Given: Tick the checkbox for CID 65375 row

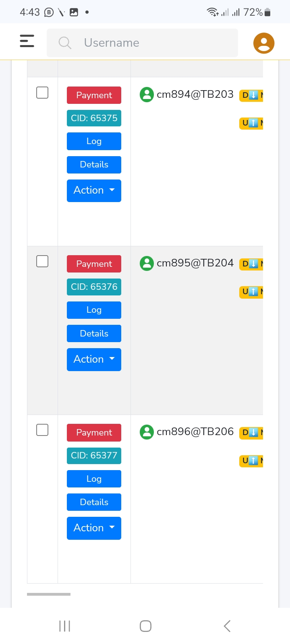Looking at the screenshot, I should (42, 93).
